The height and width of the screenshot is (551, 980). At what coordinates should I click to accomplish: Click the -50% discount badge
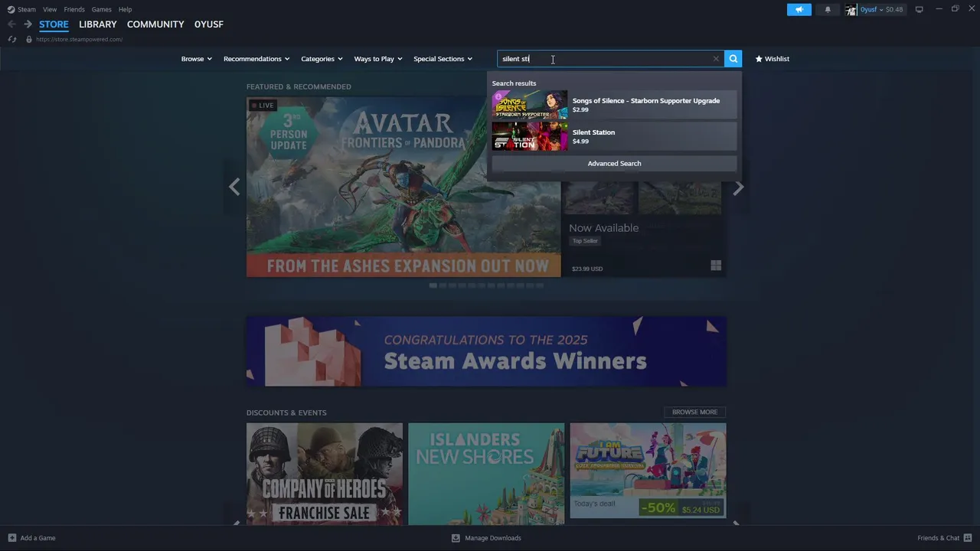659,508
